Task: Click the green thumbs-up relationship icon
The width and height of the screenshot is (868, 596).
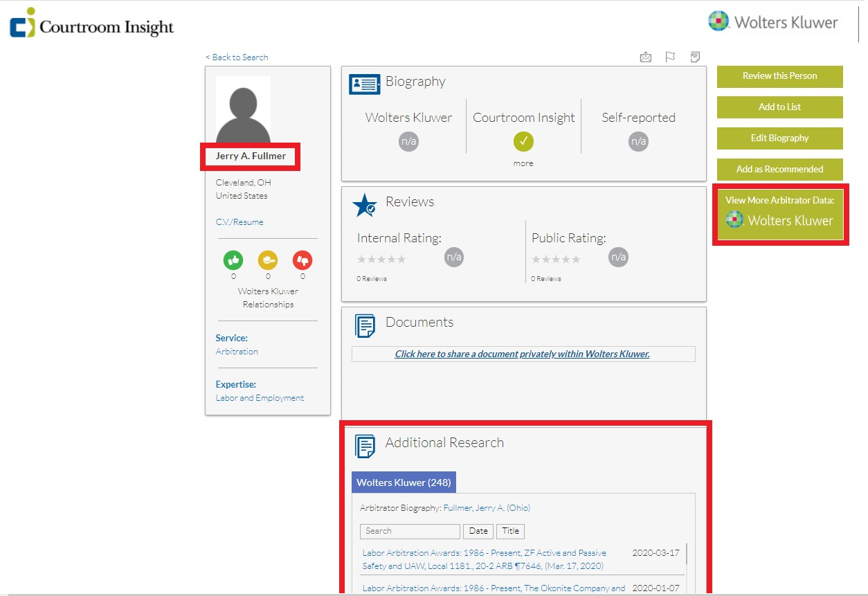Action: point(233,261)
